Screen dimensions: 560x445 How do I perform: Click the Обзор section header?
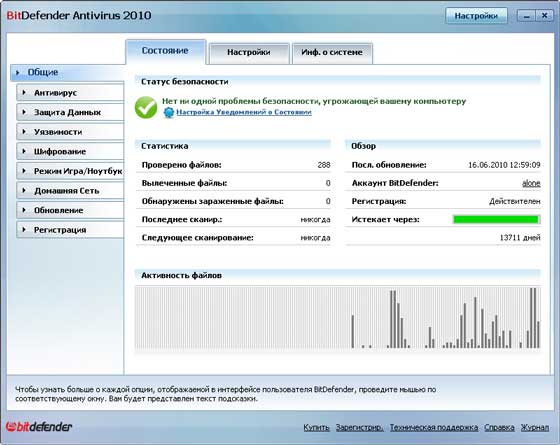(x=363, y=146)
